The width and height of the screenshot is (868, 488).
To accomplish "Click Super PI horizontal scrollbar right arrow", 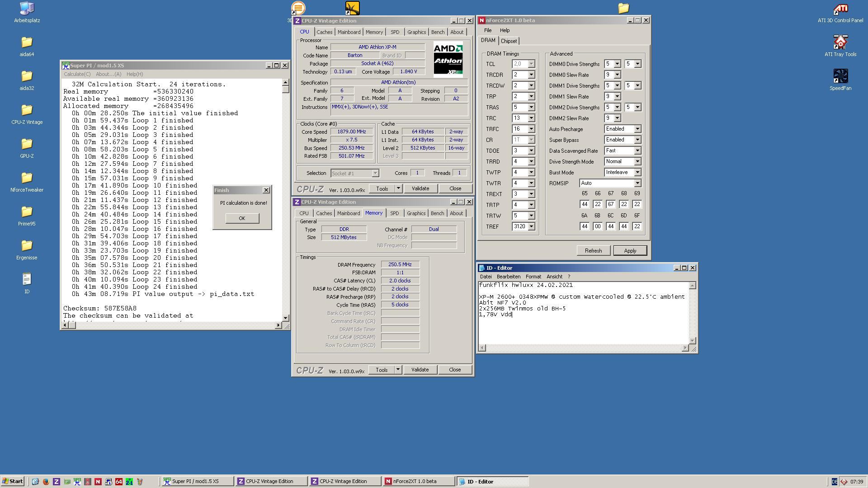I will point(278,325).
